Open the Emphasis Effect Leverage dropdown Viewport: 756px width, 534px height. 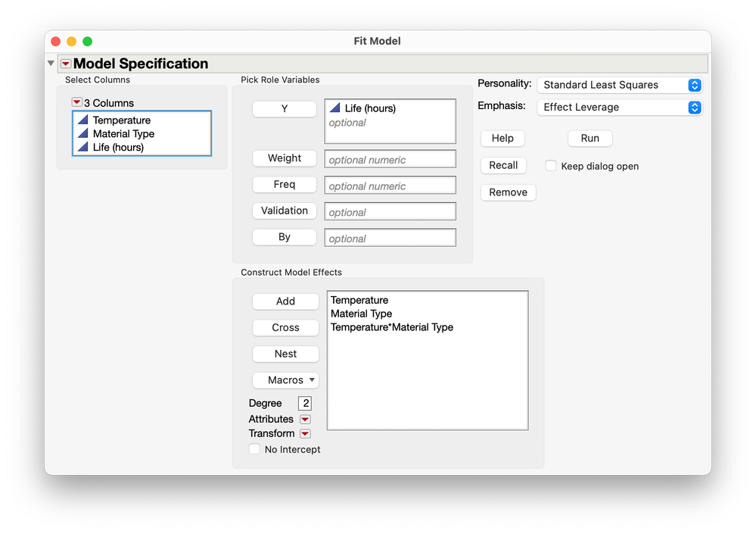[x=620, y=107]
